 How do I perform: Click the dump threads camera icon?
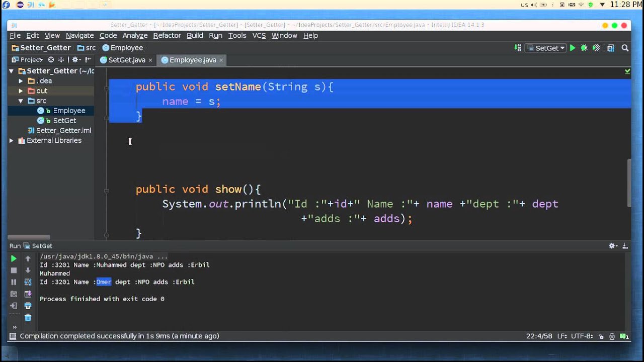coord(14,294)
